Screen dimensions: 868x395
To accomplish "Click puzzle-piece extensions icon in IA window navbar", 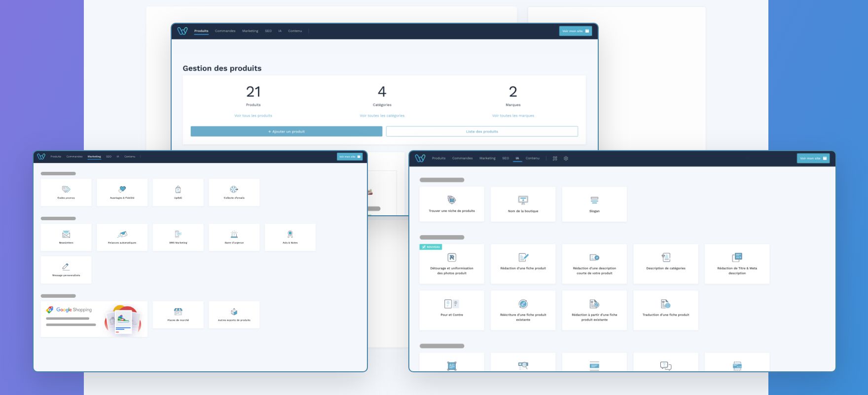I will 555,158.
